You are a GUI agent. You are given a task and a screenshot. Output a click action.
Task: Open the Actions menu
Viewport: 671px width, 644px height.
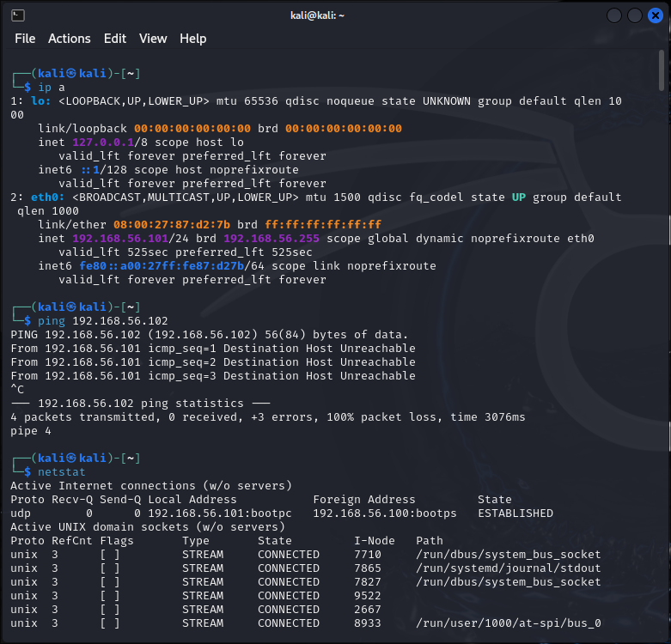click(69, 39)
